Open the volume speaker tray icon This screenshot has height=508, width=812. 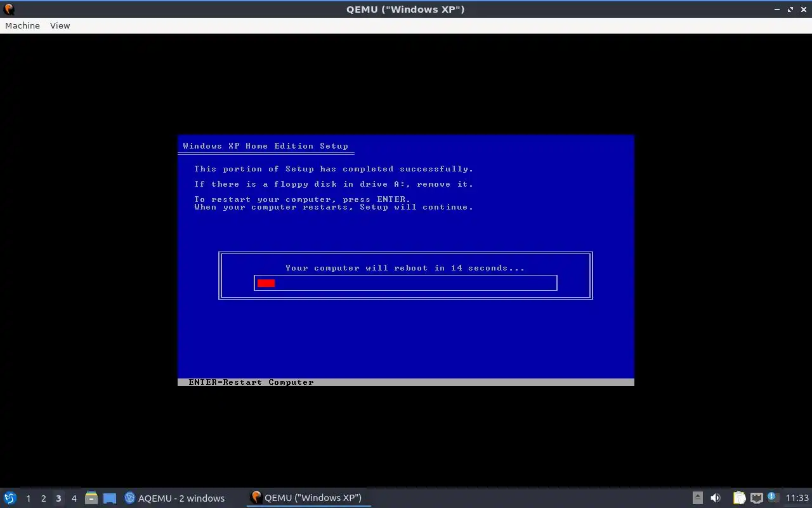pos(716,498)
